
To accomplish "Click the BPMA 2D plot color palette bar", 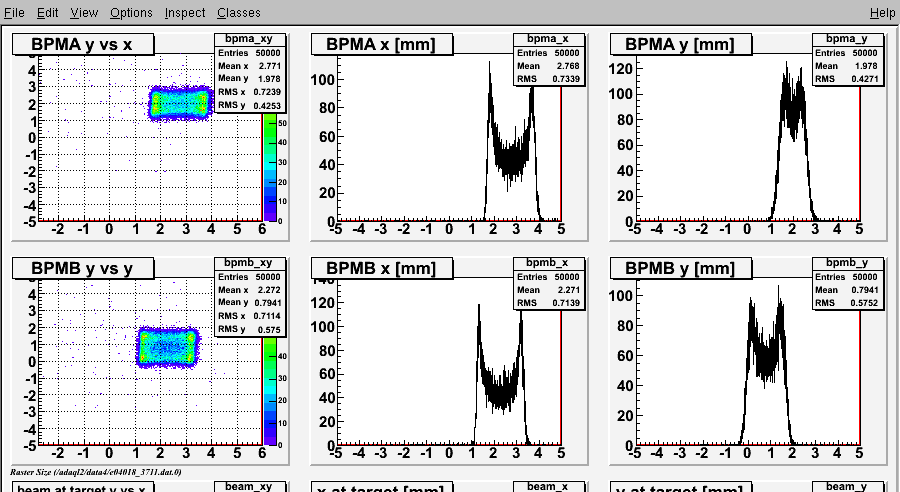I will 270,166.
